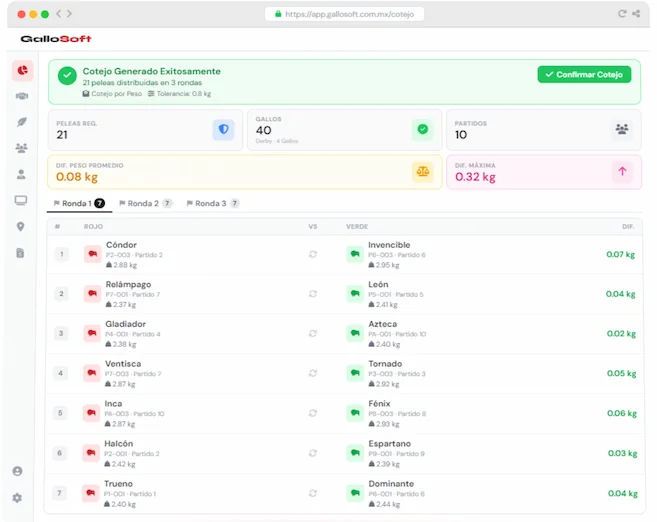
Task: Open the account profile icon in sidebar
Action: click(18, 471)
